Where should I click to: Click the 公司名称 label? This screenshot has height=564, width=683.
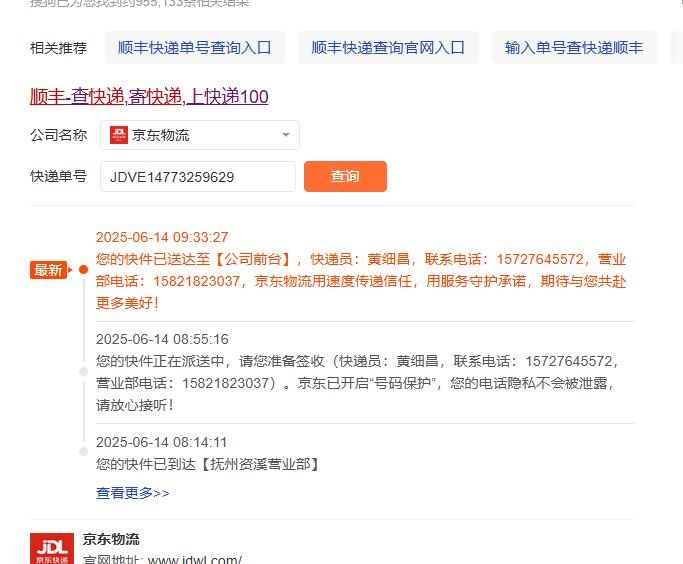click(58, 135)
